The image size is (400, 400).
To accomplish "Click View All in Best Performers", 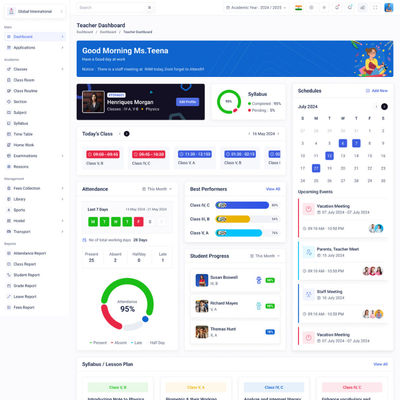I will pos(273,189).
